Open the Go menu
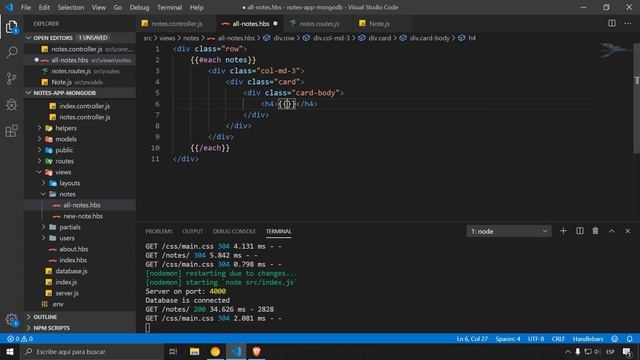Image resolution: width=640 pixels, height=360 pixels. pyautogui.click(x=118, y=7)
